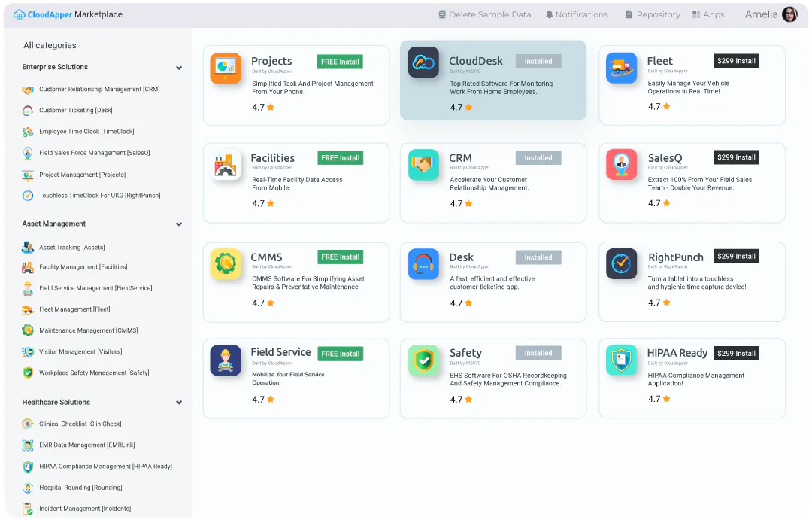Open the Facilities app icon
Image resolution: width=812 pixels, height=520 pixels.
pos(226,164)
